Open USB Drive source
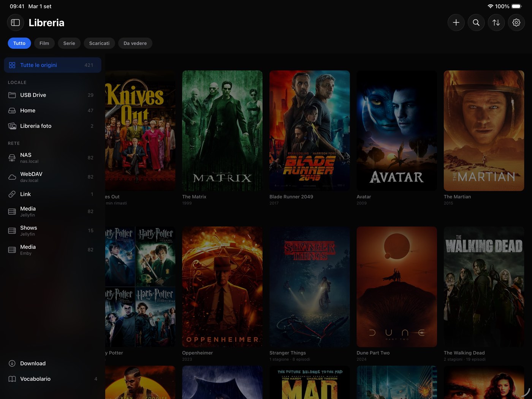Screen dimensions: 532x399 pos(53,95)
